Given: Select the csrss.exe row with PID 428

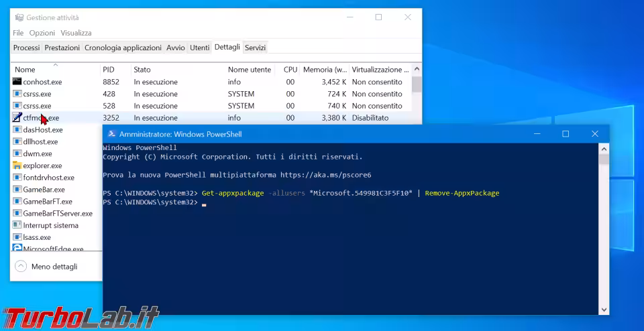Looking at the screenshot, I should click(211, 94).
